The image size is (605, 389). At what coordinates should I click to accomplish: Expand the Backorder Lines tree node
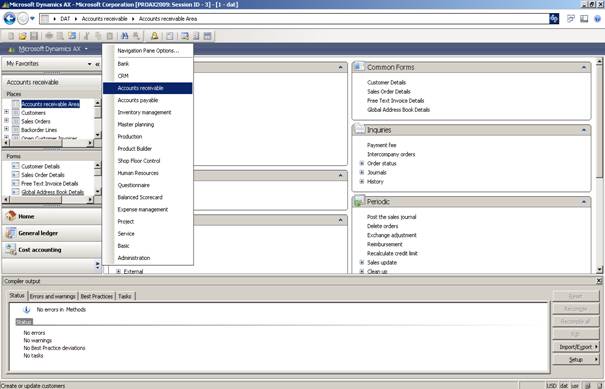6,129
